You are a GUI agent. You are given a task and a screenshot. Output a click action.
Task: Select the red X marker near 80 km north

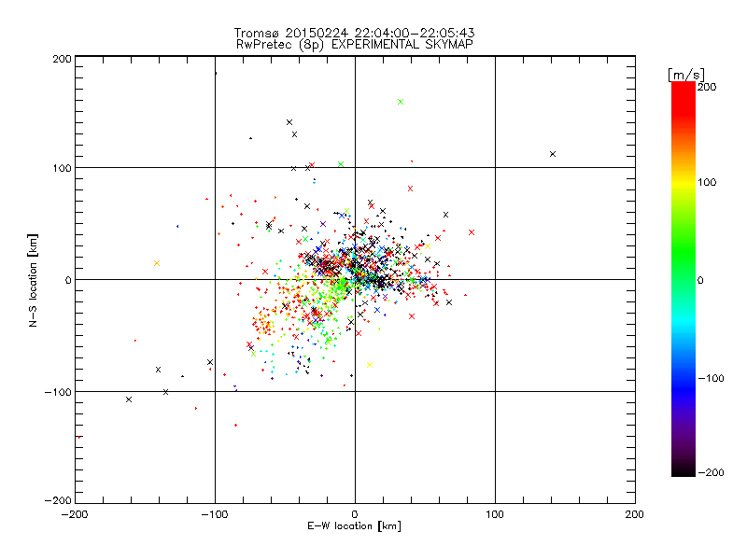coord(410,189)
